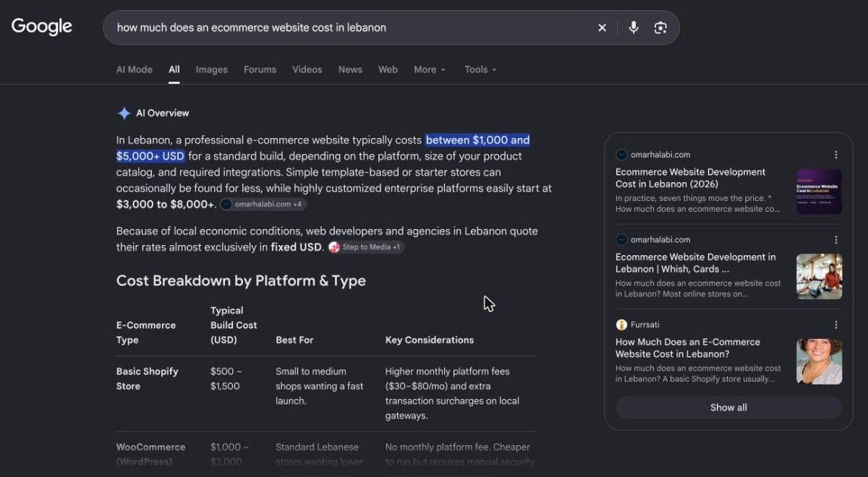Open the Step to Media +1 source chip
Viewport: 868px width, 477px height.
[365, 247]
